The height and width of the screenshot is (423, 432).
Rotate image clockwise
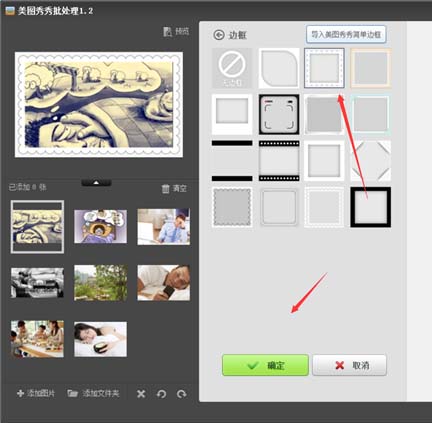[181, 394]
